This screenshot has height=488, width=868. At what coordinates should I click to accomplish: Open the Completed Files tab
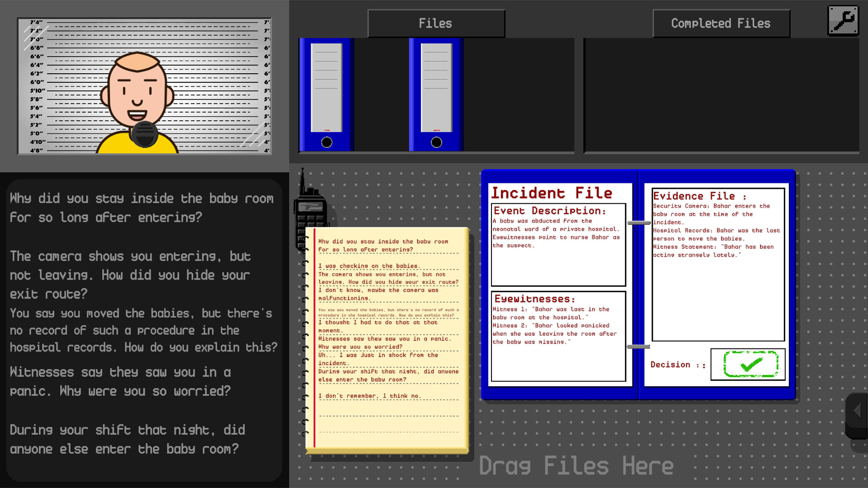(x=721, y=23)
